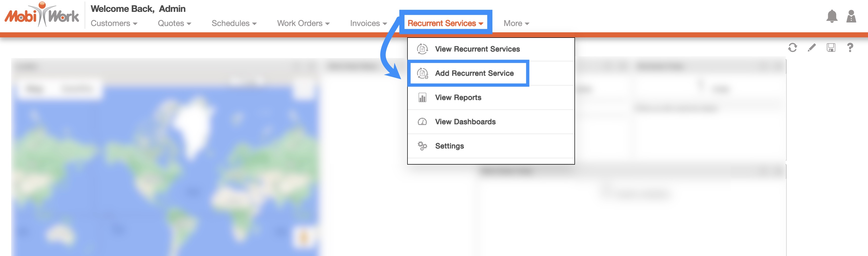Select View Recurrent Services menu item

tap(477, 49)
